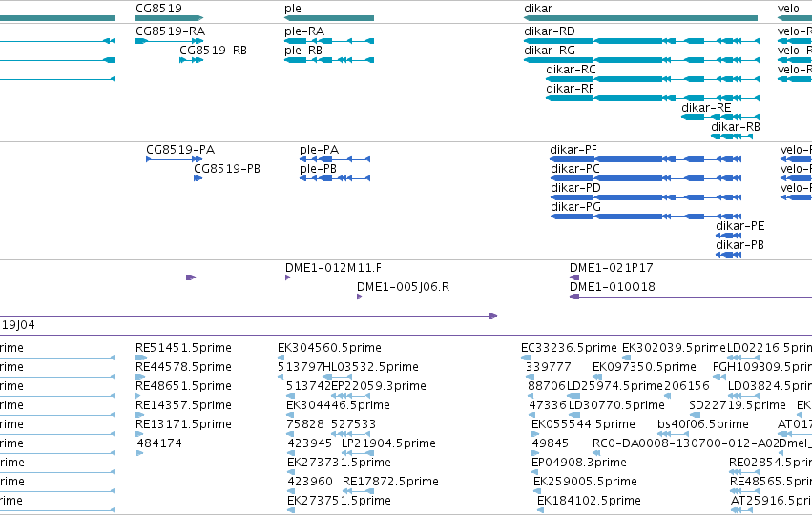Open EST EC33236.5prime
Screen dimensions: 812x515
point(569,348)
